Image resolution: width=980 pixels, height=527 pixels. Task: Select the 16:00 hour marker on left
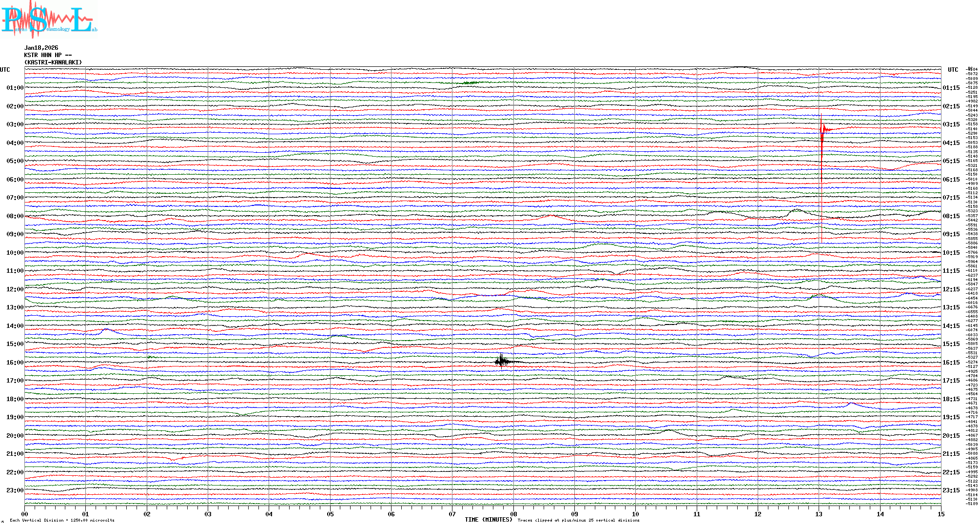[x=15, y=363]
